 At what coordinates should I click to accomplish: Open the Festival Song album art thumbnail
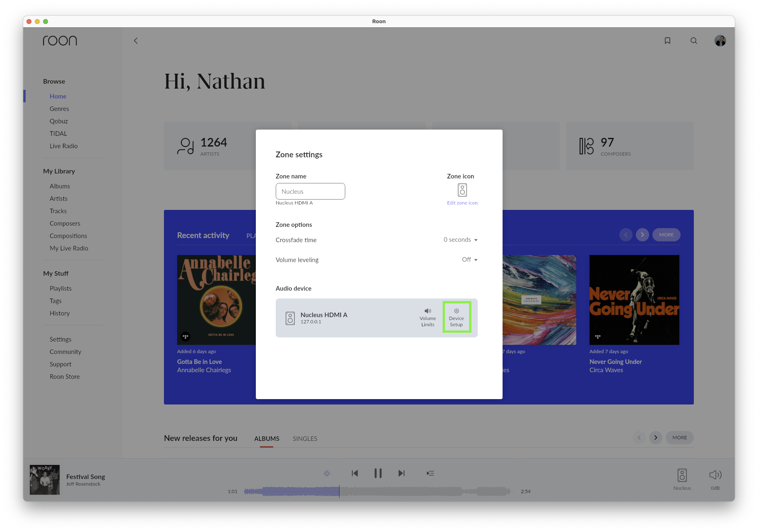point(45,480)
